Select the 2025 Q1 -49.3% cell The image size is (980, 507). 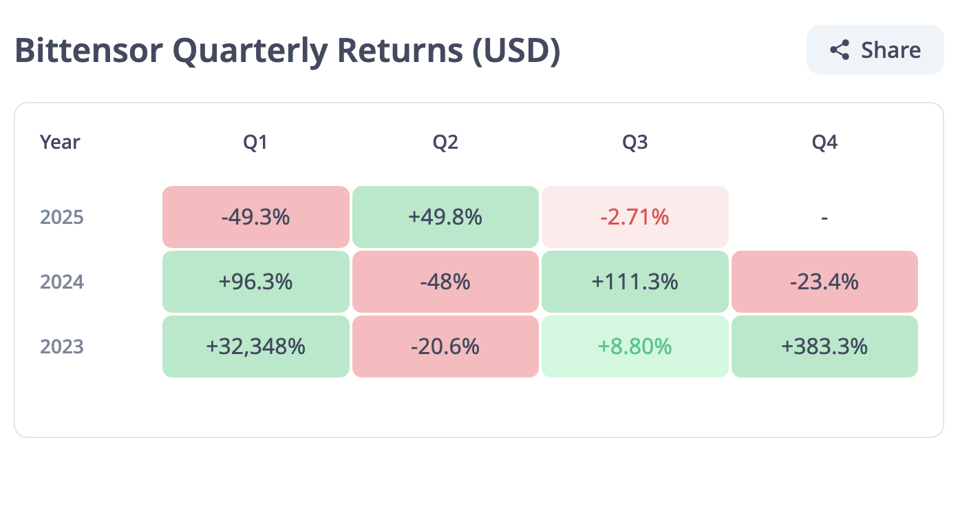(x=256, y=217)
